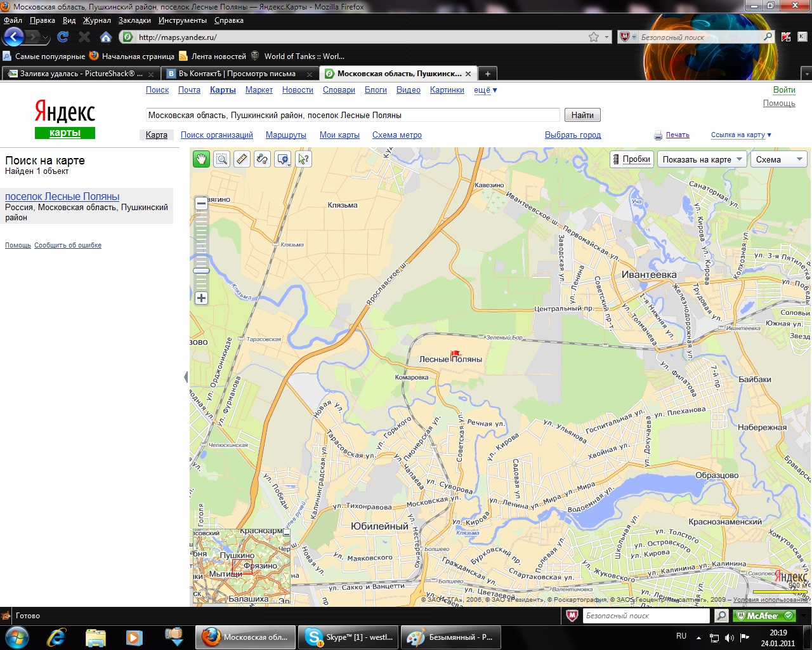Click the Яндекс Карты logo

[65, 119]
